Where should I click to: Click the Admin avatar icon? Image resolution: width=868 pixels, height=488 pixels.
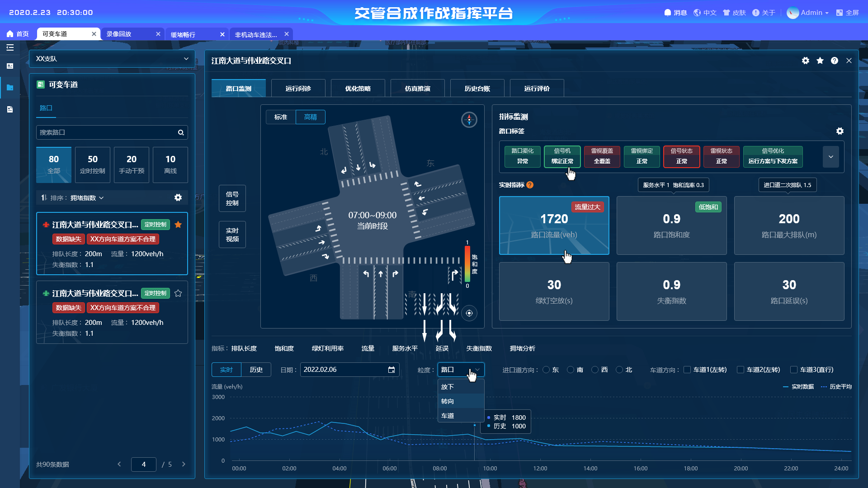pos(793,13)
